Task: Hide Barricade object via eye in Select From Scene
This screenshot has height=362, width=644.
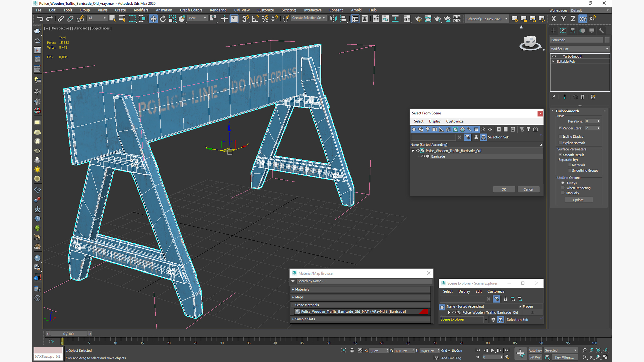Action: click(x=423, y=156)
